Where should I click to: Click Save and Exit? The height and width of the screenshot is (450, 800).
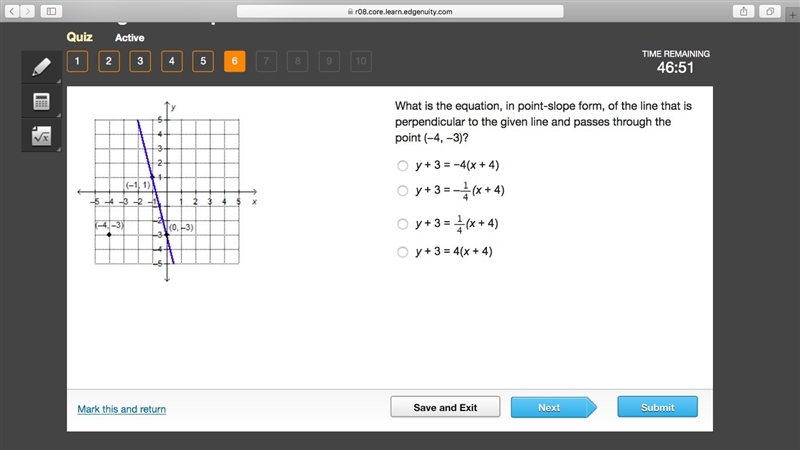point(445,407)
